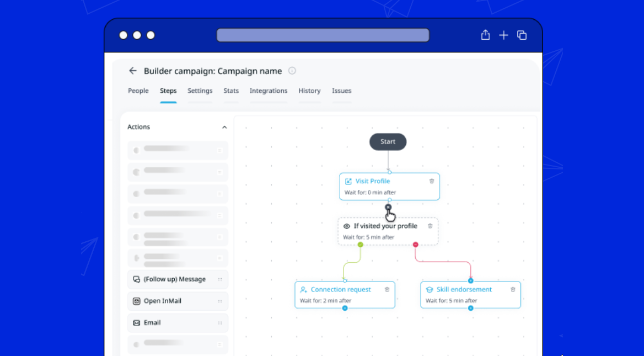Go to the Integrations tab
Image resolution: width=644 pixels, height=356 pixels.
269,91
